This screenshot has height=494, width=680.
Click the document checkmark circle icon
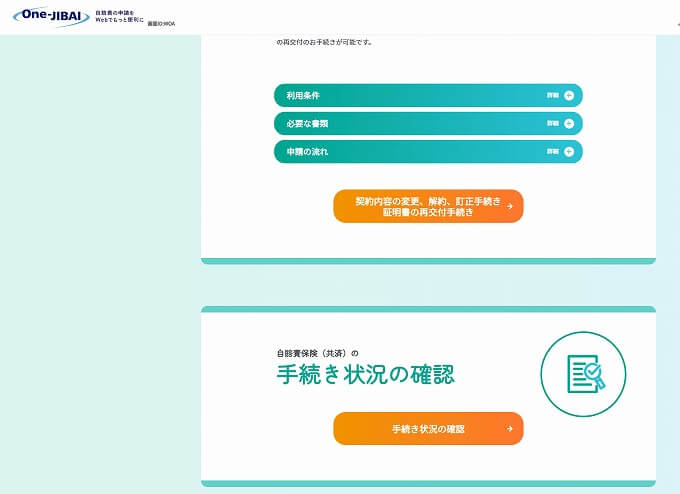583,374
